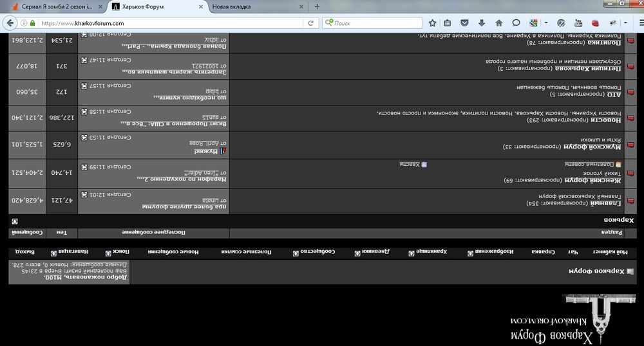Open the Женский форум link
This screenshot has width=644, height=346.
(x=592, y=180)
